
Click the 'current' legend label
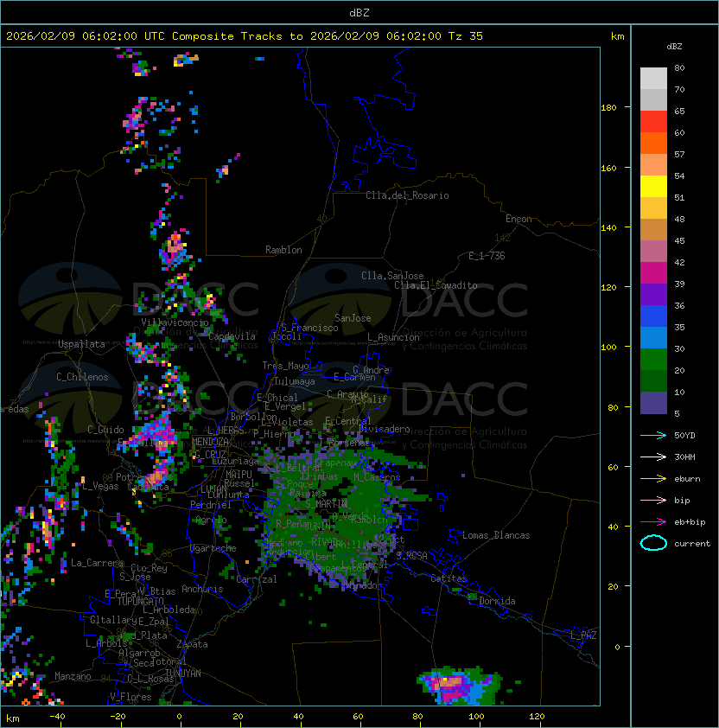click(692, 544)
